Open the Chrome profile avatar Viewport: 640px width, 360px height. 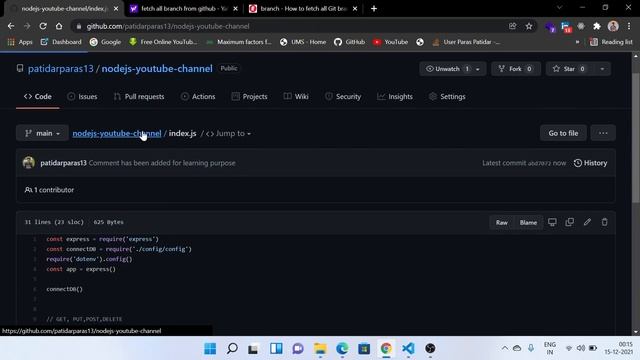coord(613,26)
